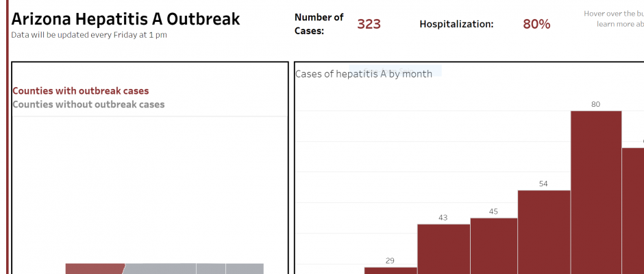Highlight 'Counties with outbreak cases' legend entry
The image size is (644, 274).
tap(81, 90)
